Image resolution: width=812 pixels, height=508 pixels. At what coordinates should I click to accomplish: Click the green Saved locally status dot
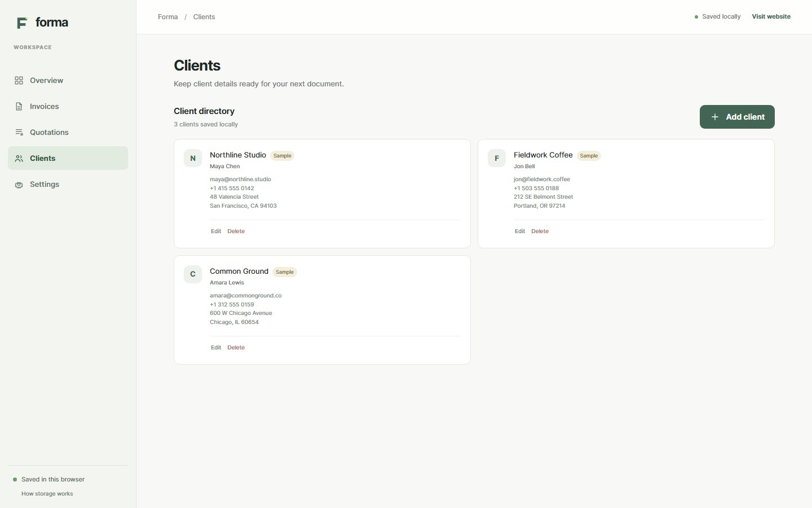pos(696,17)
